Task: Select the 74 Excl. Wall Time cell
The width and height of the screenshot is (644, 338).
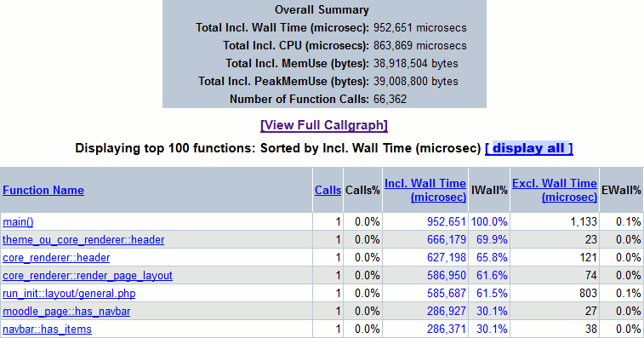Action: (x=591, y=276)
